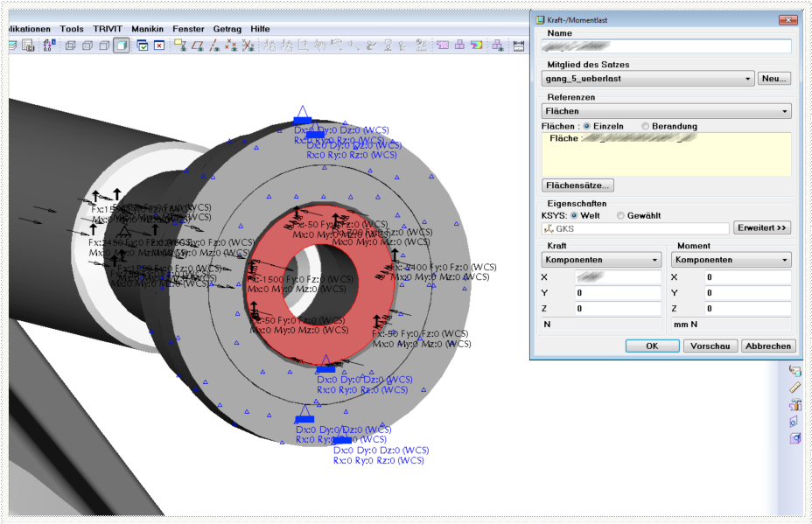The image size is (812, 524).
Task: Click the bottom icon in right vertical toolbar
Action: (x=794, y=438)
